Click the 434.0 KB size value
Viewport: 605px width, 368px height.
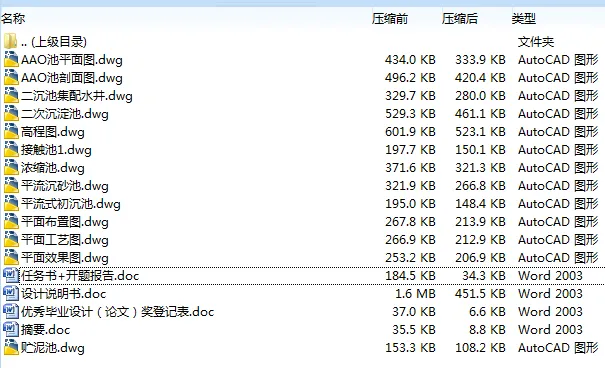click(410, 60)
